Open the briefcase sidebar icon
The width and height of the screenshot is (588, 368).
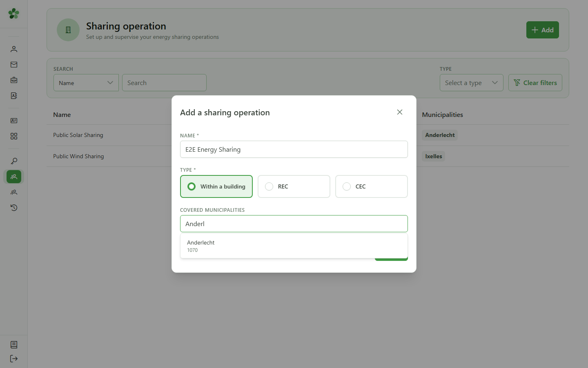click(x=14, y=80)
